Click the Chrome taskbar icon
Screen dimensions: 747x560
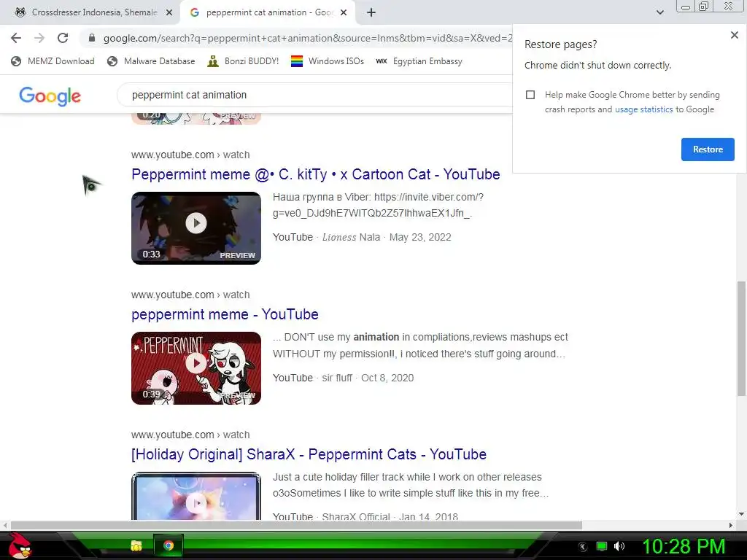[x=169, y=545]
